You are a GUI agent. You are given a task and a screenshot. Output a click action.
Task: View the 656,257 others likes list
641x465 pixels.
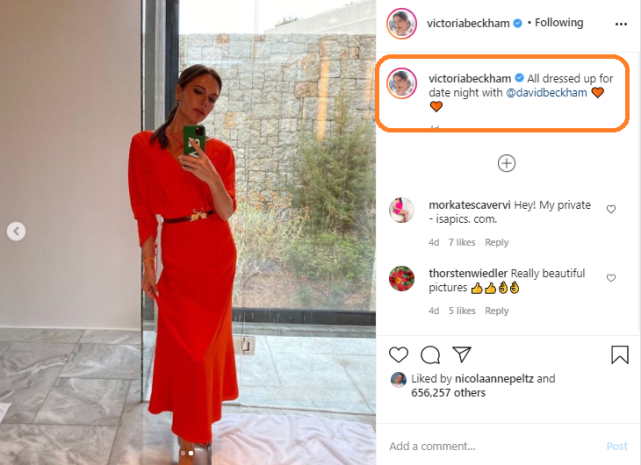[x=448, y=393]
